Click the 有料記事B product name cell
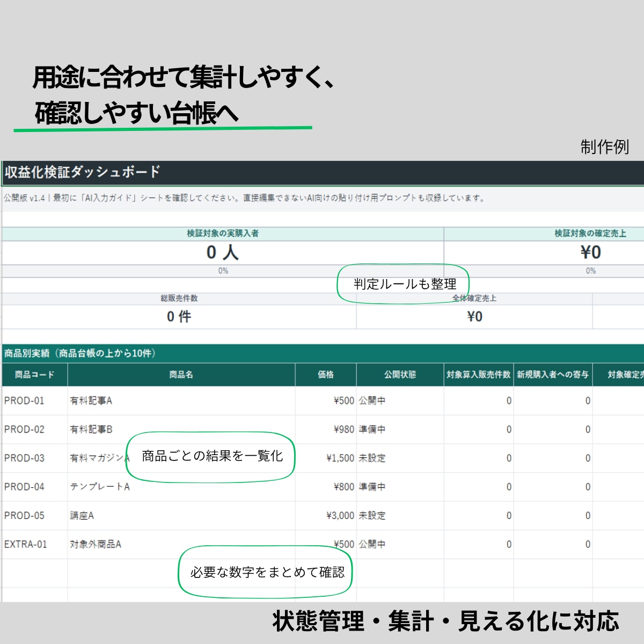644x644 pixels. tap(181, 429)
